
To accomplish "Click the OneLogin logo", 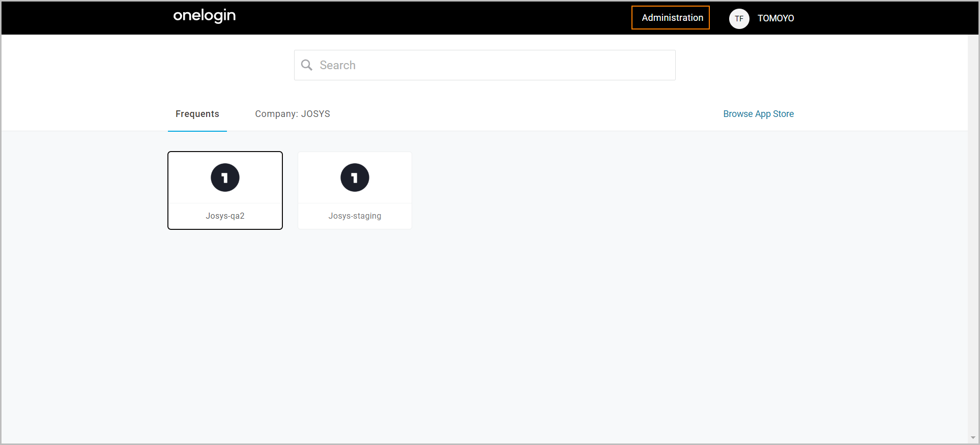I will pyautogui.click(x=204, y=16).
